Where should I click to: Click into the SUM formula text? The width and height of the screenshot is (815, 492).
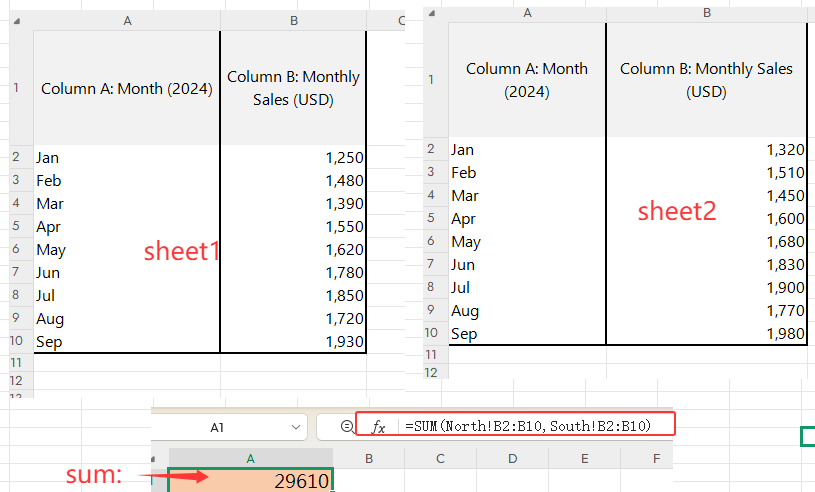(528, 426)
